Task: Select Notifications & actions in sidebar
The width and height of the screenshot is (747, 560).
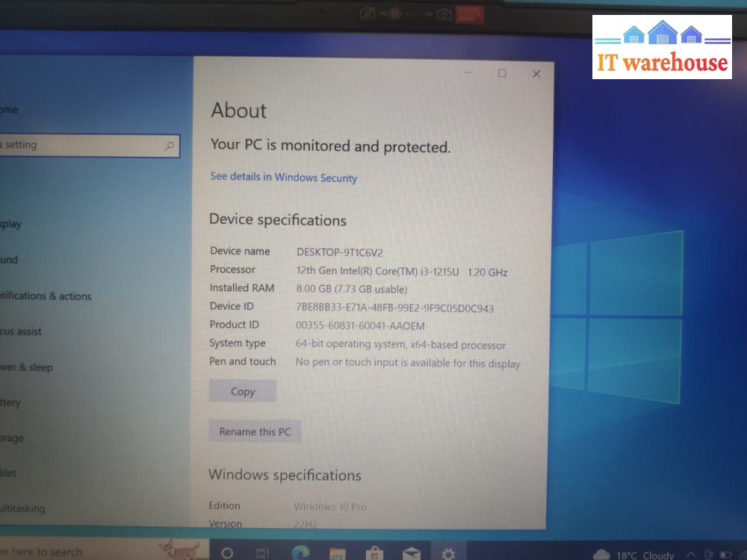Action: click(46, 296)
